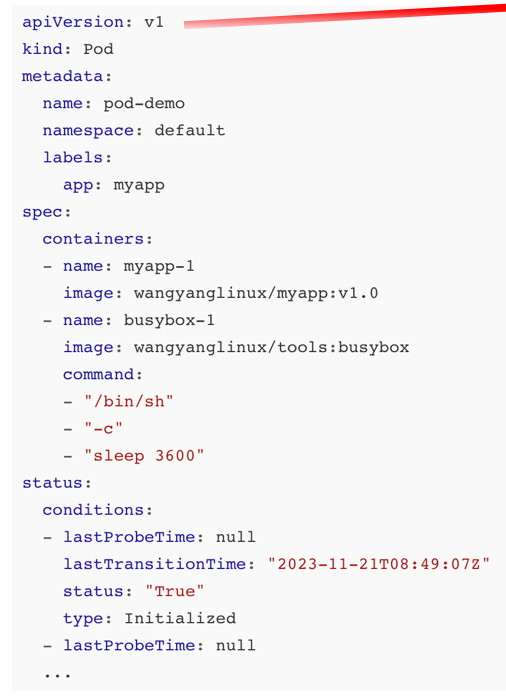Select the busybox-1 container name

click(x=169, y=320)
